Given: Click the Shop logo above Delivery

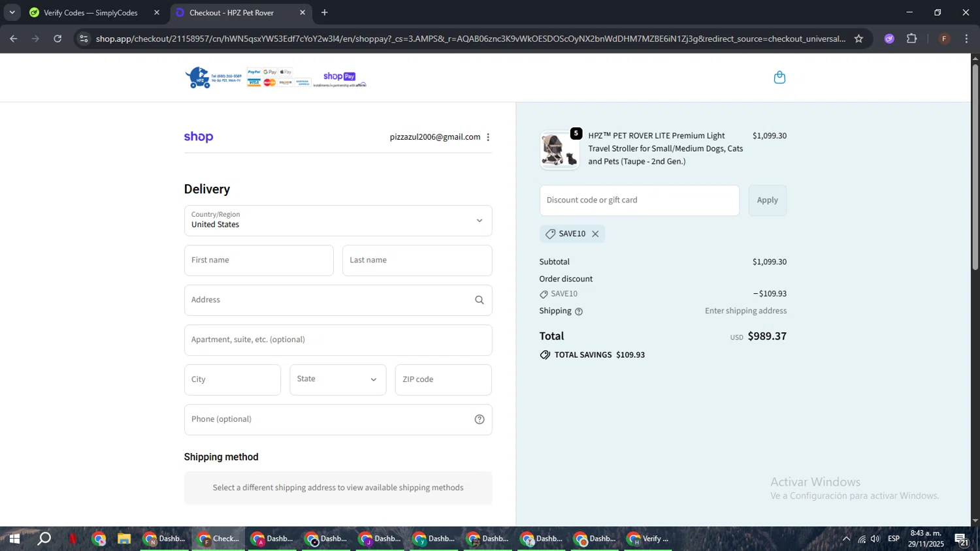Looking at the screenshot, I should [x=199, y=137].
